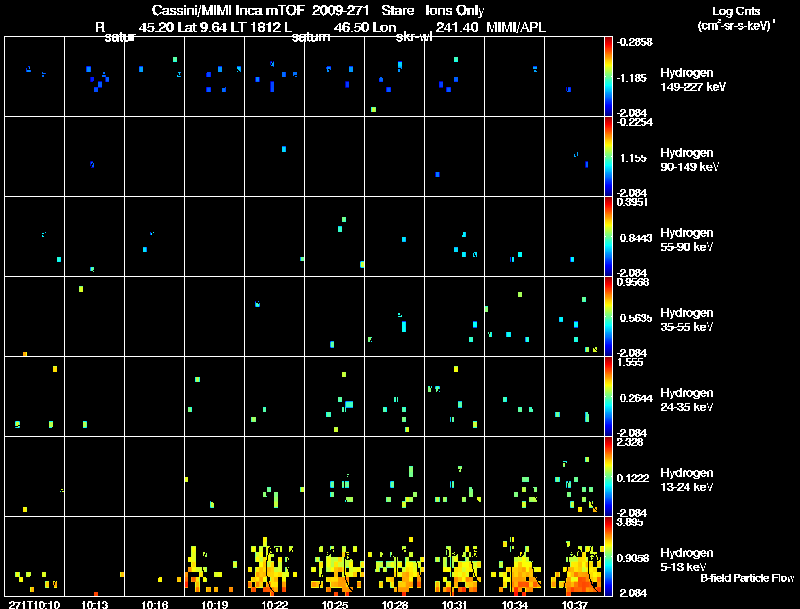Viewport: 800px width, 609px height.
Task: Click the 10:28 time axis label
Action: pos(394,604)
